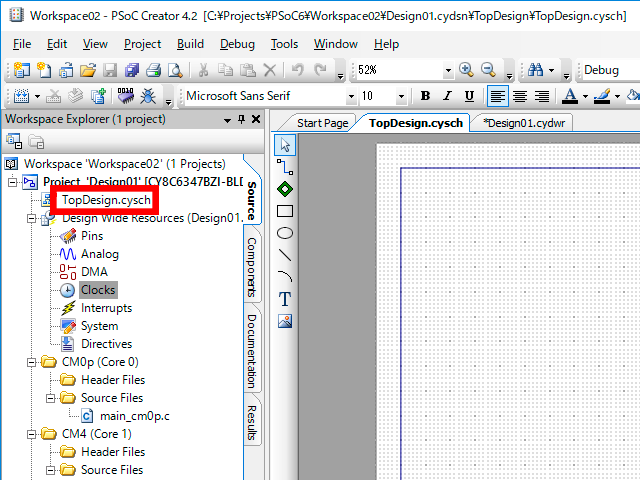Screen dimensions: 640x480
Task: Click the Redo arrow icon
Action: (320, 70)
